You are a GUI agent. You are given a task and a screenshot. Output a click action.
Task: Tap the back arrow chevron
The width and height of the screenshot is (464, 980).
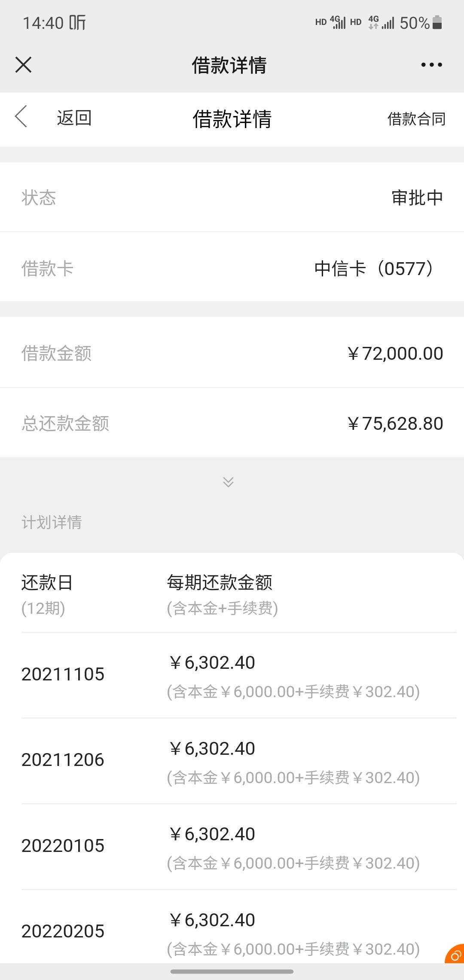(21, 116)
